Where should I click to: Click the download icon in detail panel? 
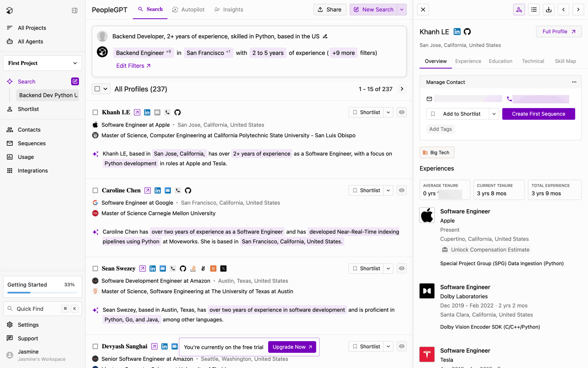click(x=549, y=10)
